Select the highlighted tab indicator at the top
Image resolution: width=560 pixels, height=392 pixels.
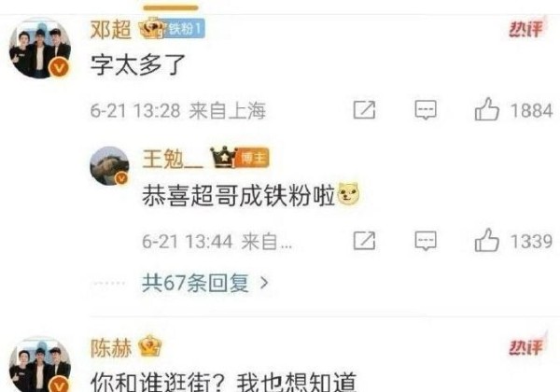(171, 7)
